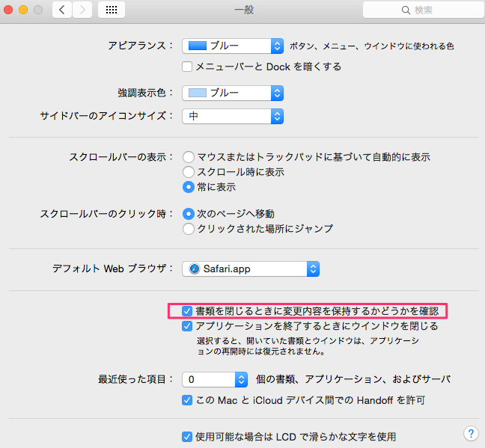Screen dimensions: 485x448
Task: Toggle LCD で滑らかな文字を使用 checkbox
Action: (187, 437)
